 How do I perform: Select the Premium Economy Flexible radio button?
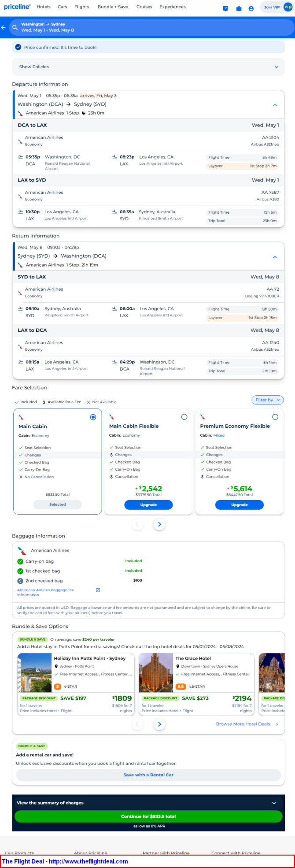pos(275,417)
